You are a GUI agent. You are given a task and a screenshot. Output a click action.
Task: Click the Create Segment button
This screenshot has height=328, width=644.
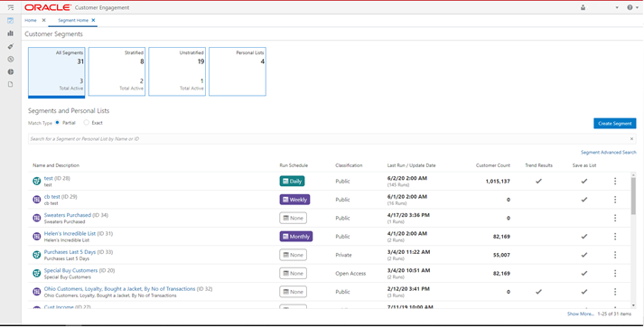pyautogui.click(x=615, y=123)
